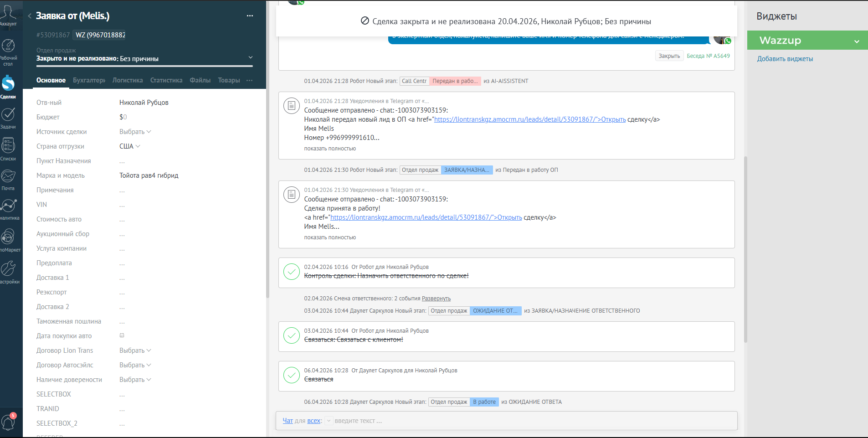The width and height of the screenshot is (868, 438).
Task: Click the Чат link in message box
Action: 288,421
